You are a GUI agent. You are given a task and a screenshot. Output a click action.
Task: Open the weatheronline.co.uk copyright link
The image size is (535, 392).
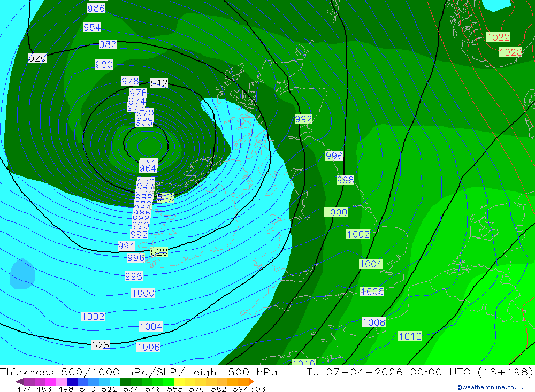490,387
